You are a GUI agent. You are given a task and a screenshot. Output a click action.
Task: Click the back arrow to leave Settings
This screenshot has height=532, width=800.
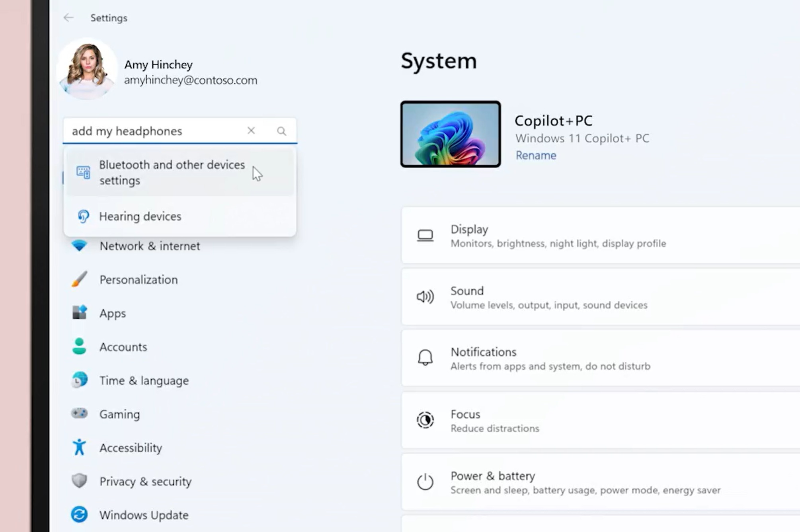[x=68, y=18]
